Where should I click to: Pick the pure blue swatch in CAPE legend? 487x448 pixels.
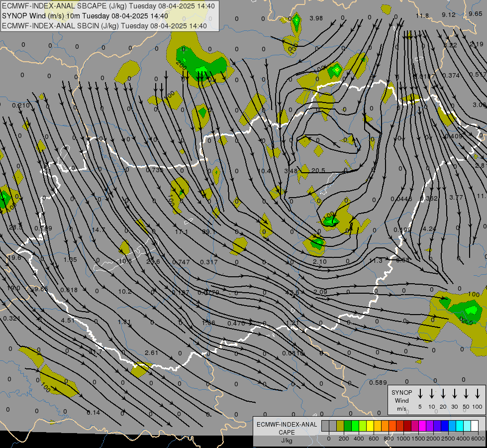(x=444, y=426)
